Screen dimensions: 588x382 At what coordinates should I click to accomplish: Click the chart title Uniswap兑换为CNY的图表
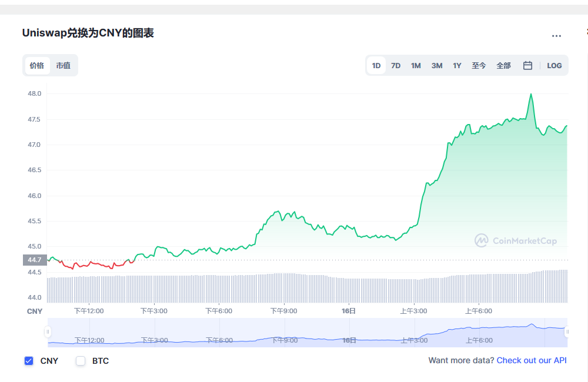(88, 33)
